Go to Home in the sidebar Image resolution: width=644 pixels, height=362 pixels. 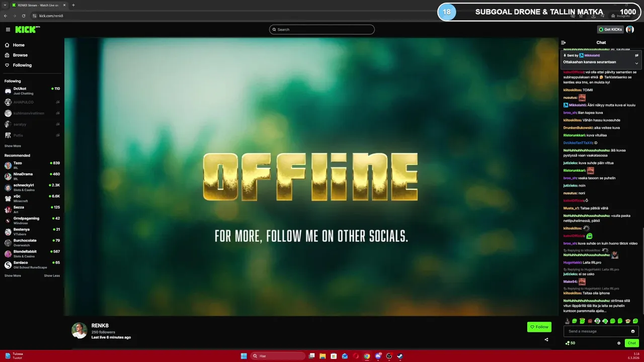(x=32, y=45)
